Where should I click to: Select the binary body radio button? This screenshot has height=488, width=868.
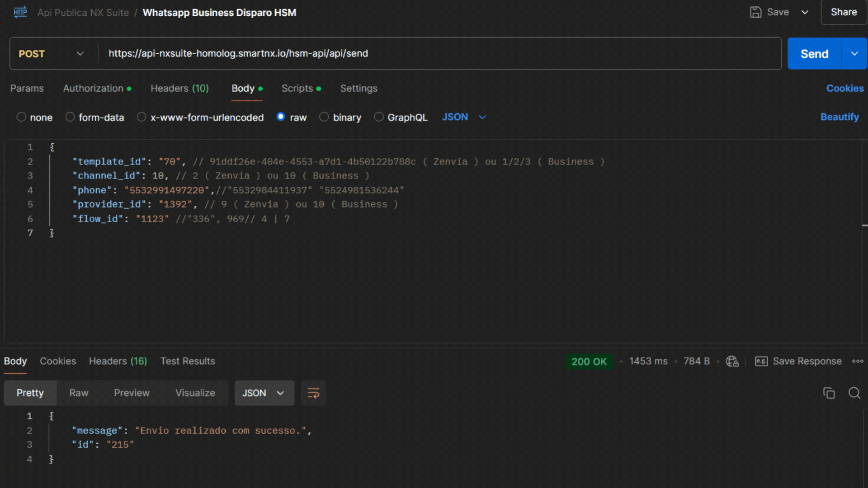(x=324, y=117)
